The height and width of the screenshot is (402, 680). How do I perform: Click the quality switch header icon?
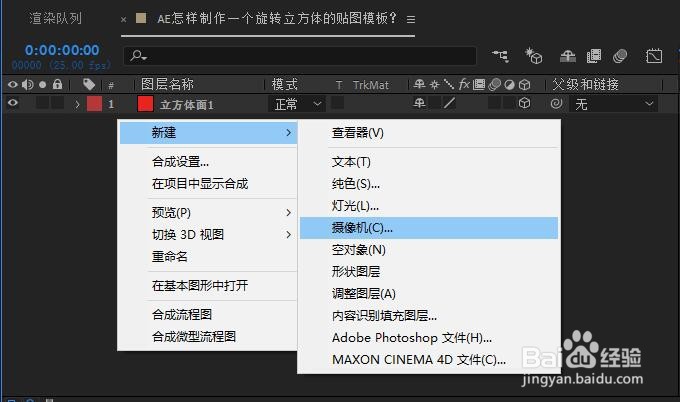pos(448,84)
